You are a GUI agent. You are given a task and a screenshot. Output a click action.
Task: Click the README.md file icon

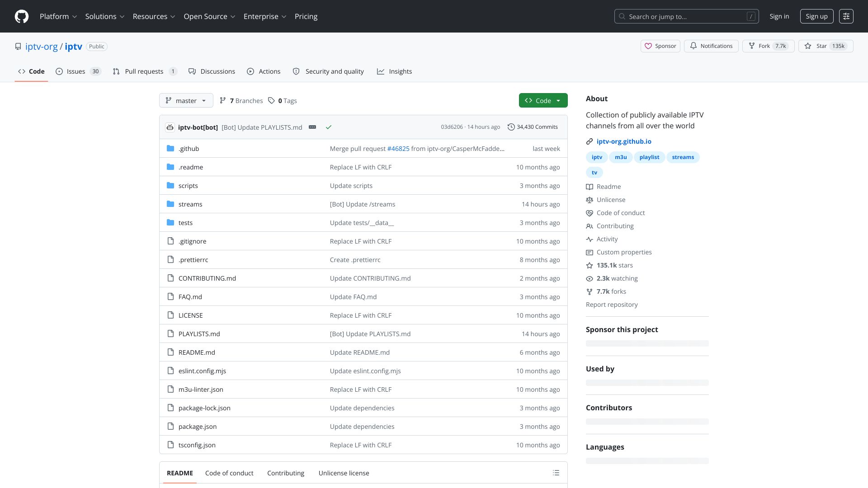[170, 352]
